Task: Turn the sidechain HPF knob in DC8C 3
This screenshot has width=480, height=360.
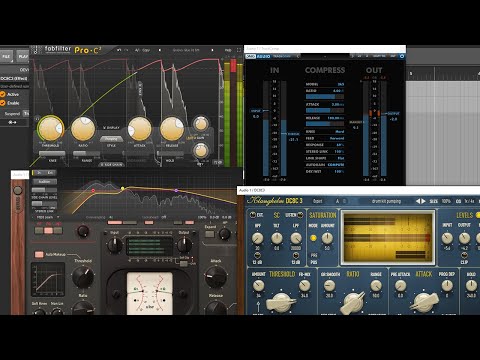Action: tap(257, 238)
